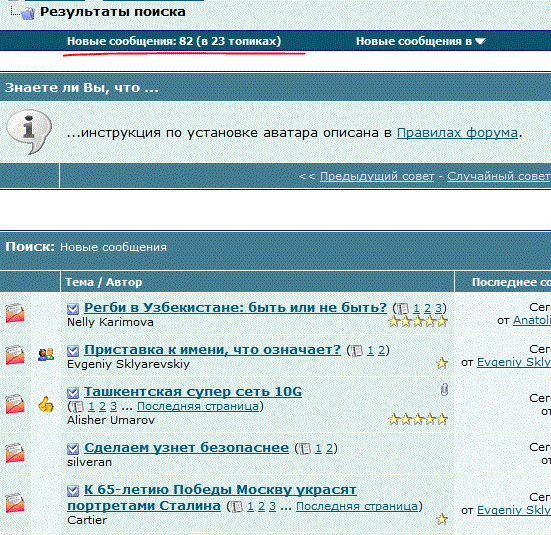Click five-star rating of Ташкентская супер сеть thread
The image size is (551, 535).
(x=418, y=419)
